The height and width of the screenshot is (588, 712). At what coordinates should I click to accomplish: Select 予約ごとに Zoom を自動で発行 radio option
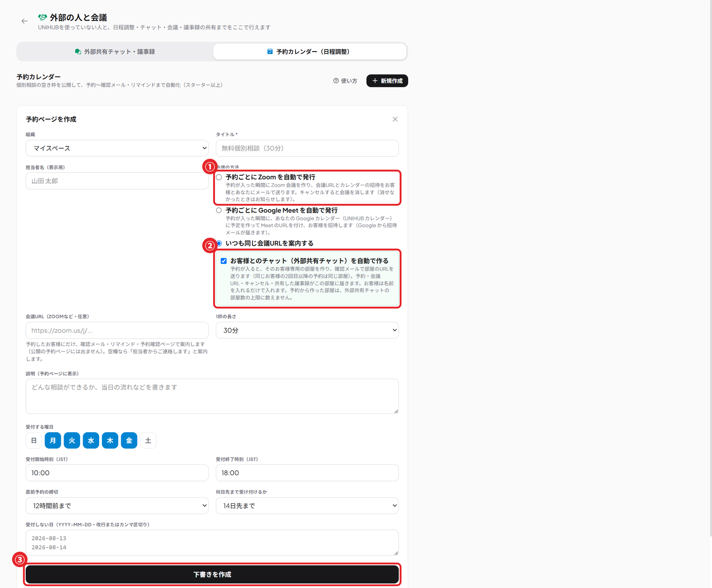pos(219,177)
